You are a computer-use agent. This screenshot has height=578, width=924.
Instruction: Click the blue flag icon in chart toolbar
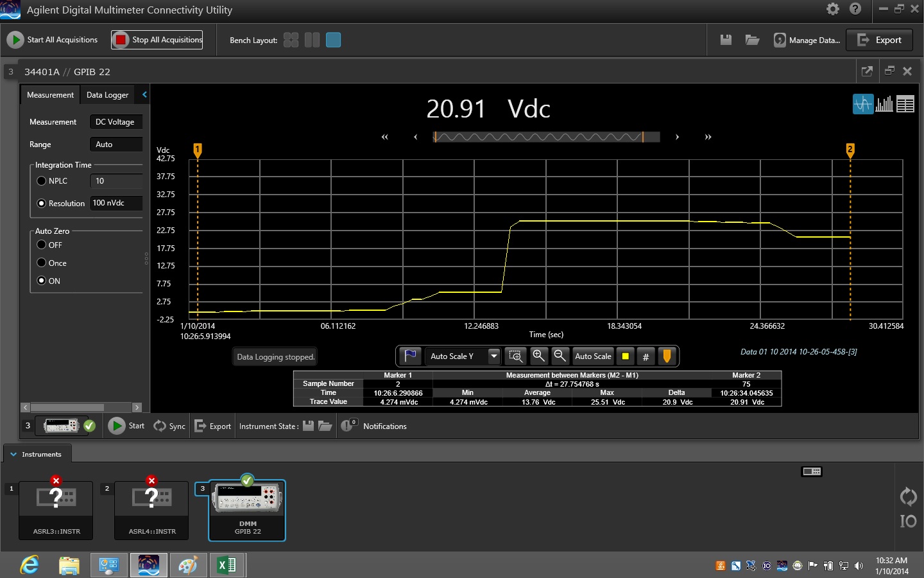click(410, 356)
